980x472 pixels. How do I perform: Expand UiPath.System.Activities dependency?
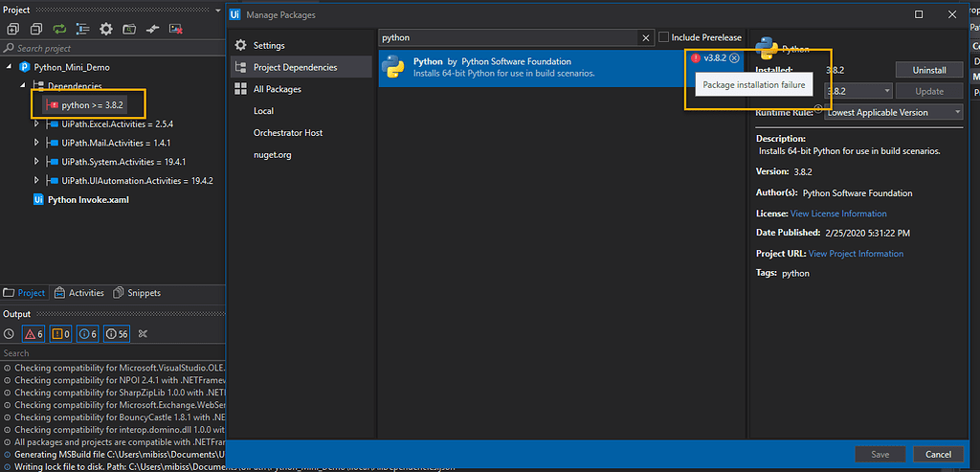tap(36, 161)
